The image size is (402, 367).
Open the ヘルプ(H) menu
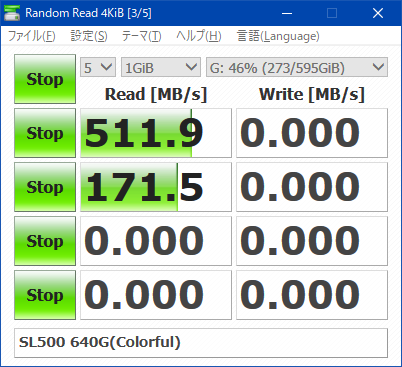pyautogui.click(x=199, y=36)
